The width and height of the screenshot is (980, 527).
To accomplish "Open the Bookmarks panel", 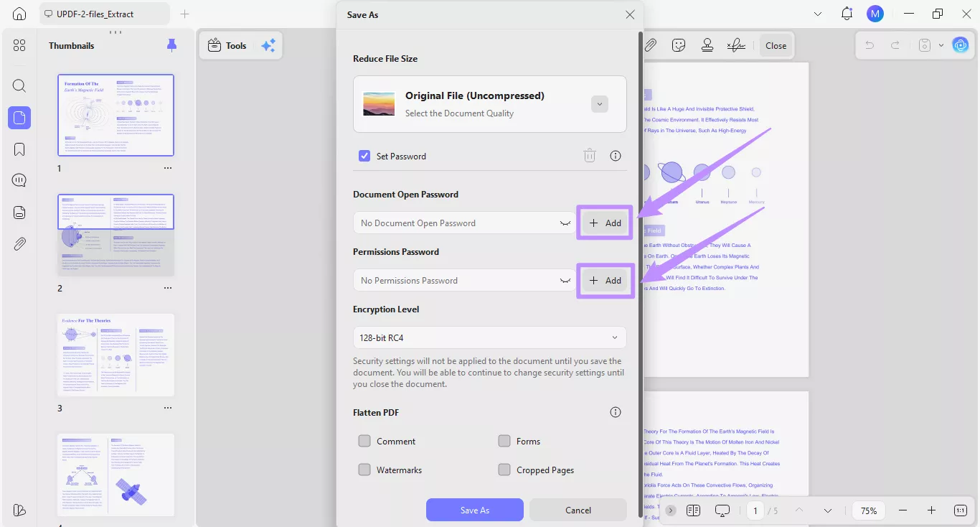I will pyautogui.click(x=19, y=149).
